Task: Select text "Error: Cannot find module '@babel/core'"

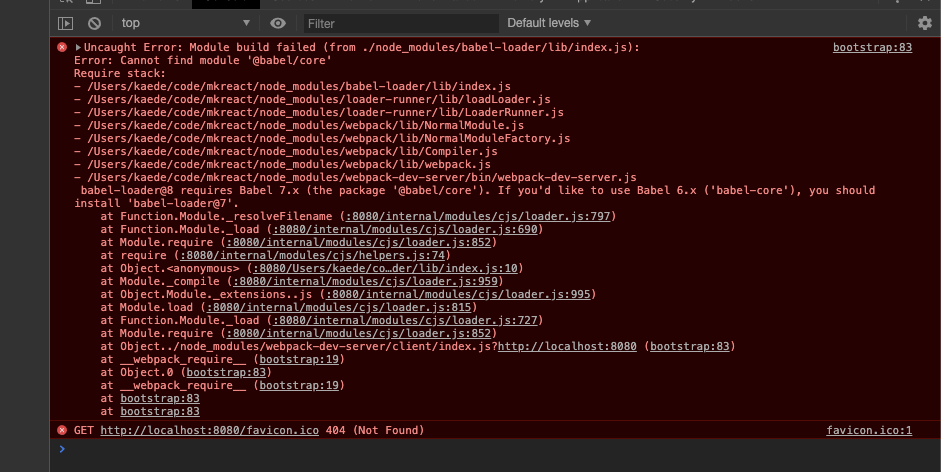Action: click(x=203, y=60)
